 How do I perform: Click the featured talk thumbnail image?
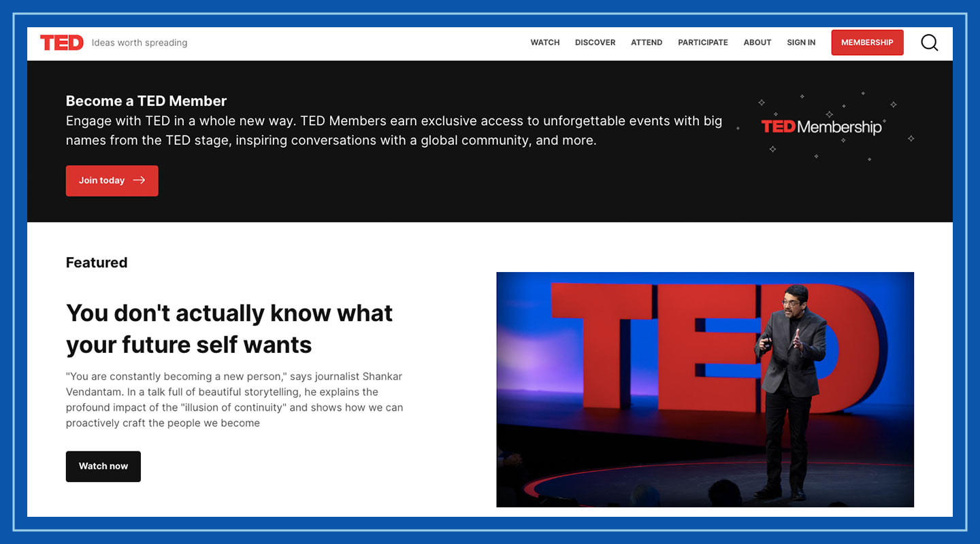click(x=705, y=389)
